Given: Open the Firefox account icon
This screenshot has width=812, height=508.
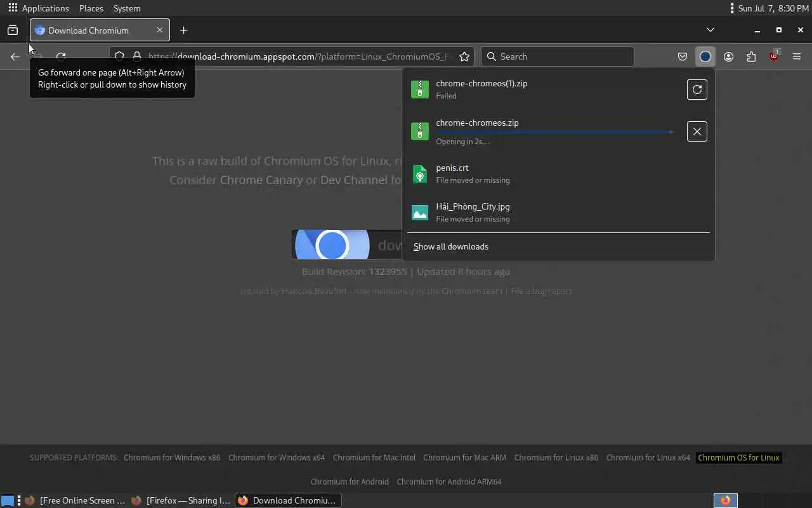Looking at the screenshot, I should (728, 57).
